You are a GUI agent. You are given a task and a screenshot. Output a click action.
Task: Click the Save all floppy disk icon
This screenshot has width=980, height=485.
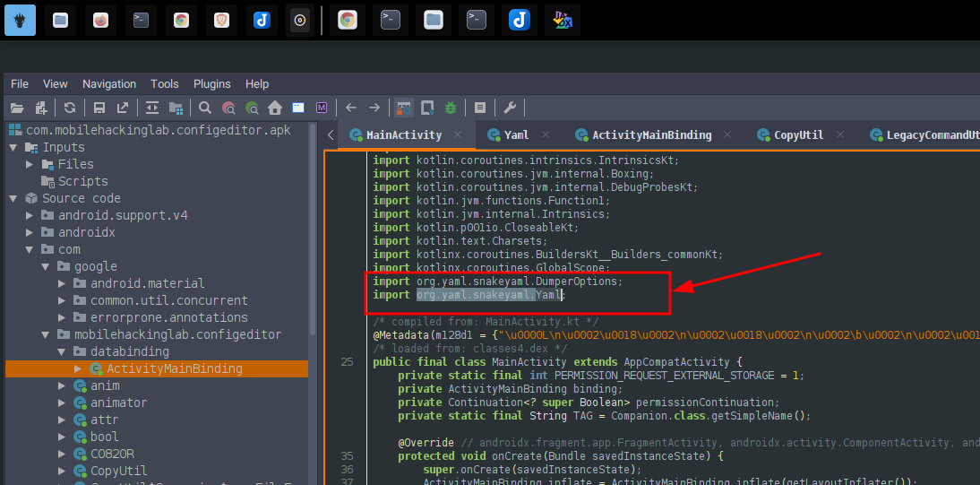(99, 108)
